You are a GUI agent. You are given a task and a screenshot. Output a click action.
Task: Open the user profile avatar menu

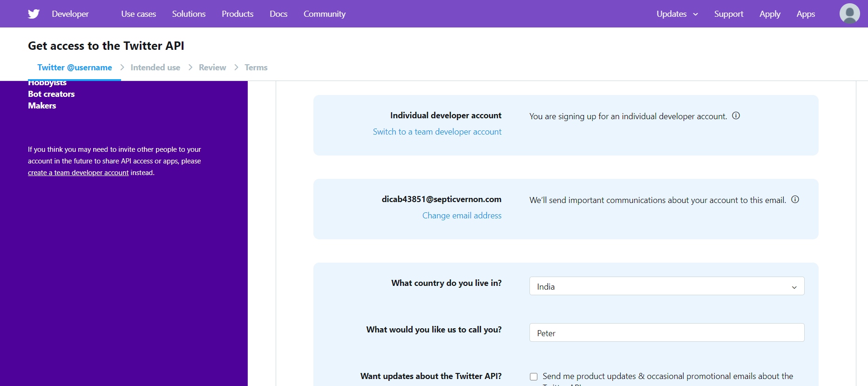tap(849, 14)
